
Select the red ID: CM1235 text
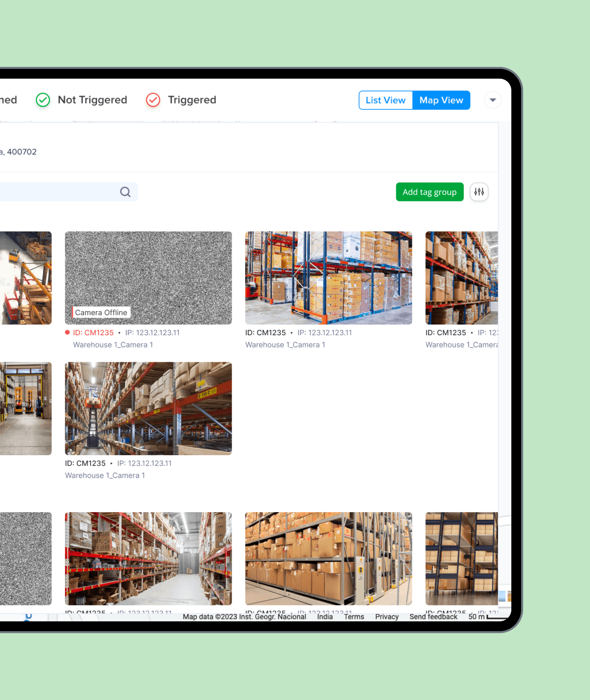93,333
